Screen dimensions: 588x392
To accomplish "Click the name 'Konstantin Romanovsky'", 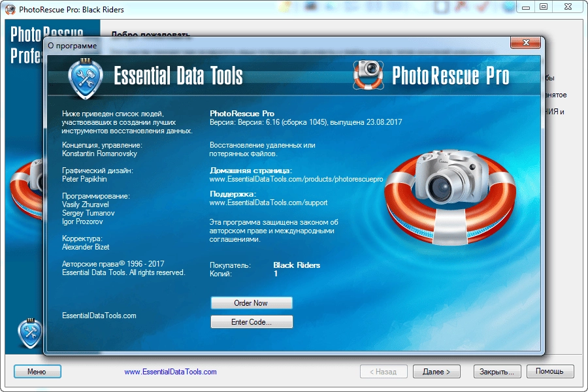I will click(x=99, y=154).
